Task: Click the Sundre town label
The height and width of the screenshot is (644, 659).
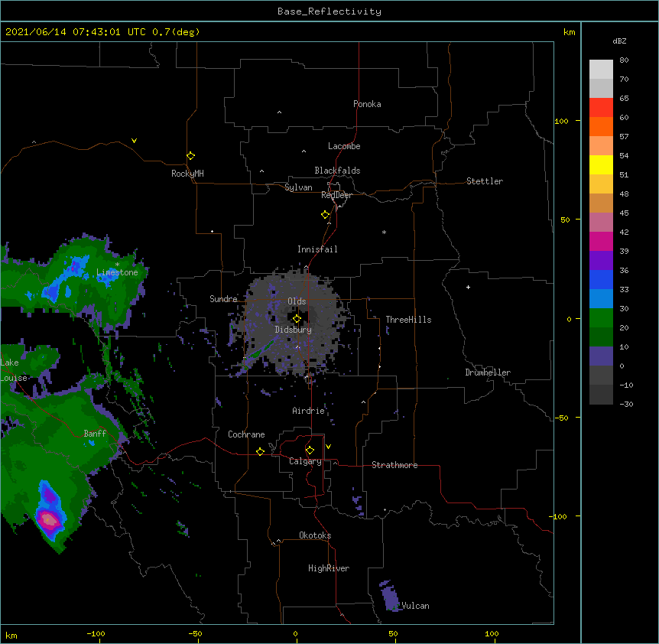Action: [x=223, y=299]
